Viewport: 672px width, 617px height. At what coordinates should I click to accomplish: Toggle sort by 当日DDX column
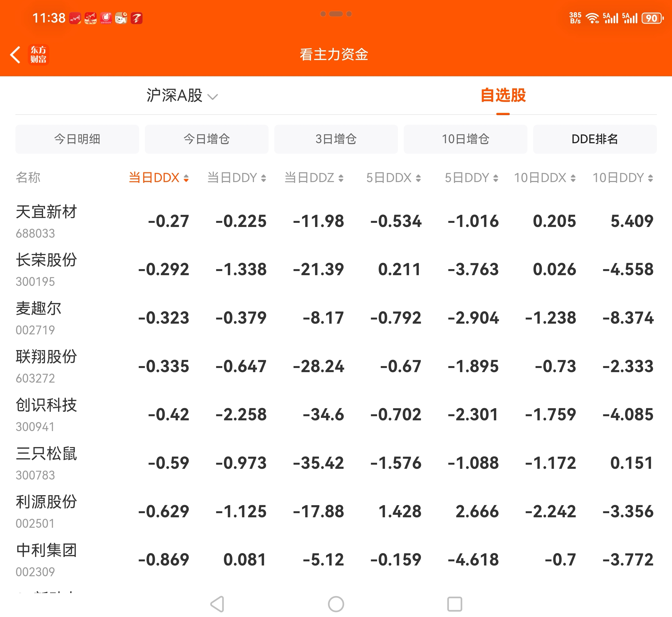click(159, 178)
